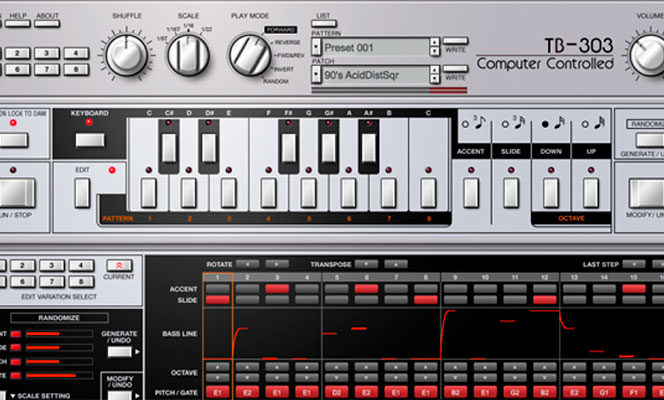Toggle slide on step 12

[x=545, y=300]
